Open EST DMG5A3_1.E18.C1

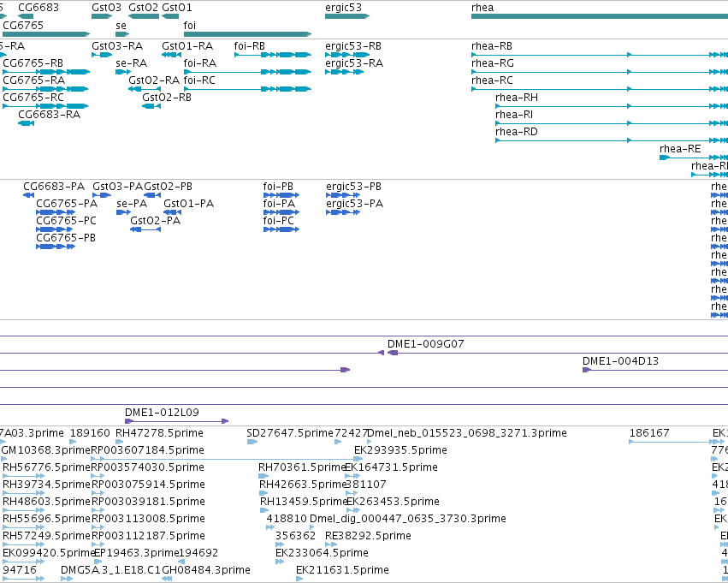(111, 570)
